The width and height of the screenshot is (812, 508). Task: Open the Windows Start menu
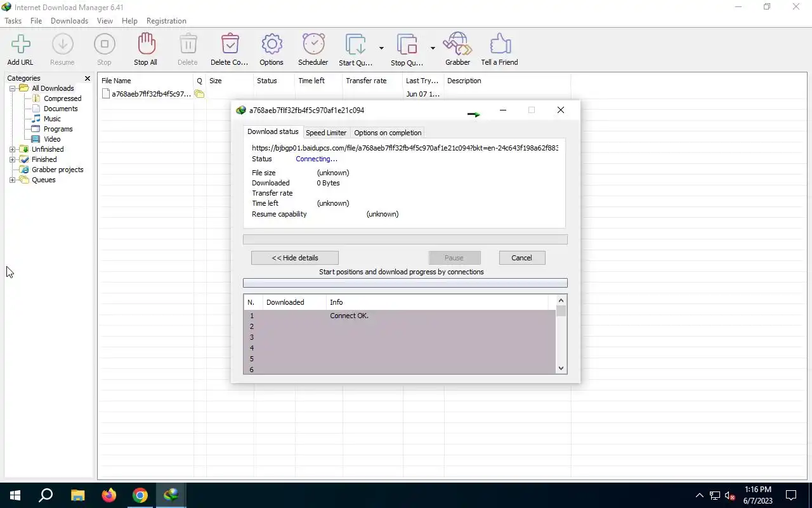[15, 495]
